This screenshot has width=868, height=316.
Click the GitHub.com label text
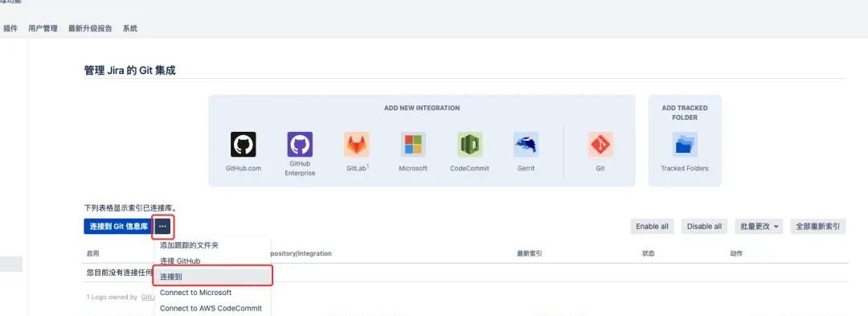pyautogui.click(x=243, y=168)
